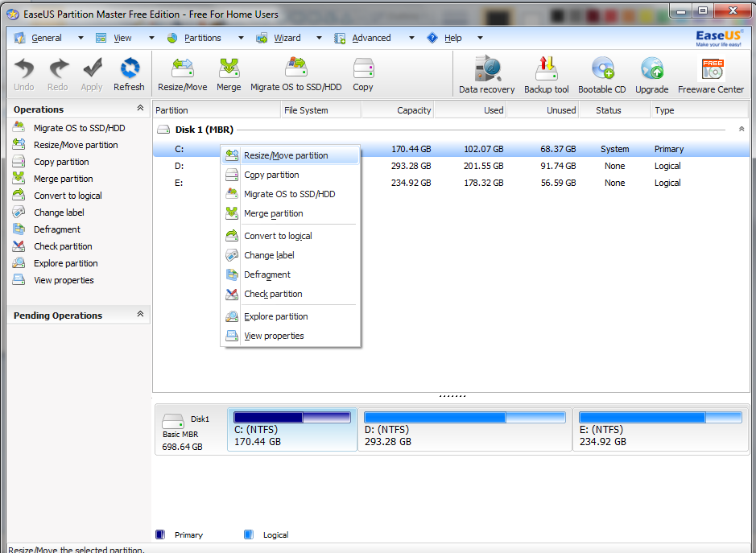This screenshot has height=553, width=756.
Task: Choose Convert to logical in Operations panel
Action: coord(68,196)
